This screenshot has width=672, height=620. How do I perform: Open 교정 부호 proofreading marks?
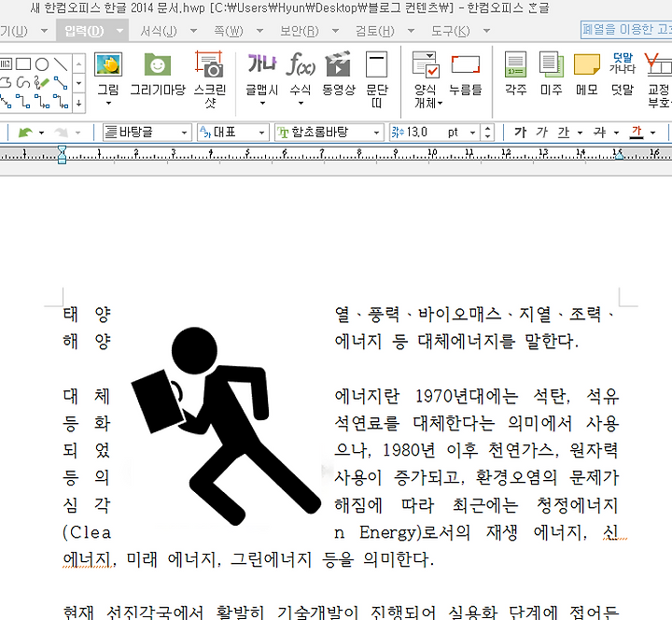[x=658, y=79]
